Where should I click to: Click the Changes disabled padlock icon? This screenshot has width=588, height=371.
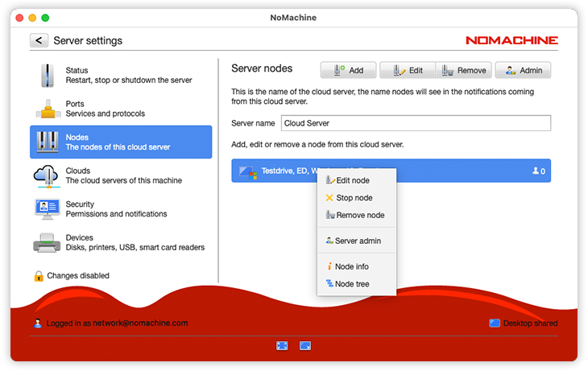click(x=39, y=276)
